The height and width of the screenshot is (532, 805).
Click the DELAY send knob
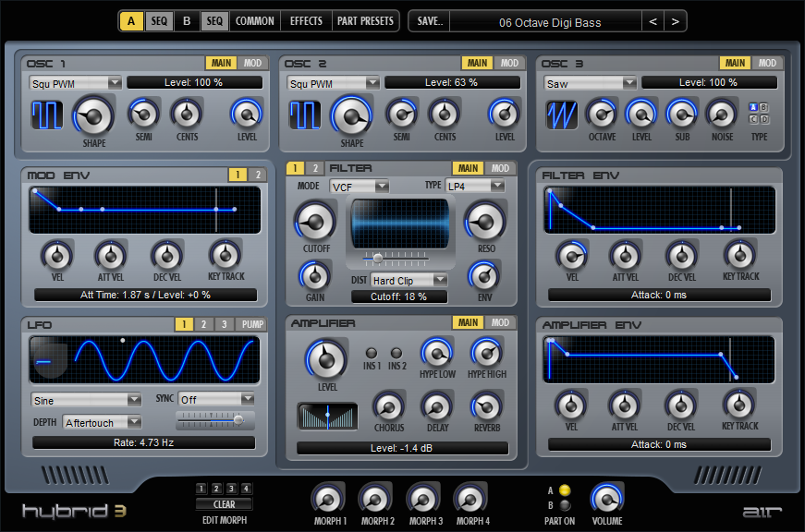(x=437, y=407)
